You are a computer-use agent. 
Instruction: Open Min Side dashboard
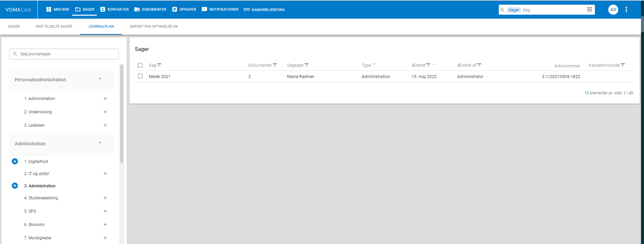[x=58, y=9]
